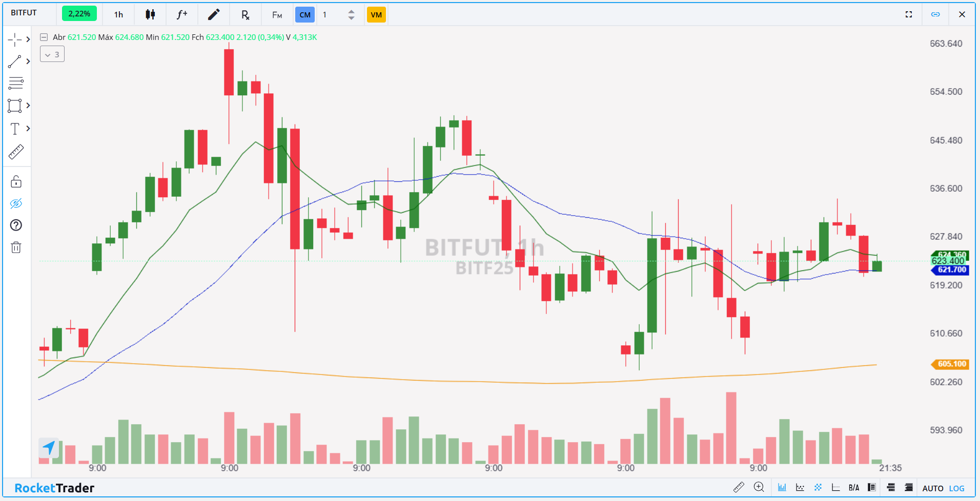Image resolution: width=980 pixels, height=501 pixels.
Task: Open the 1h timeframe dropdown
Action: pos(118,14)
